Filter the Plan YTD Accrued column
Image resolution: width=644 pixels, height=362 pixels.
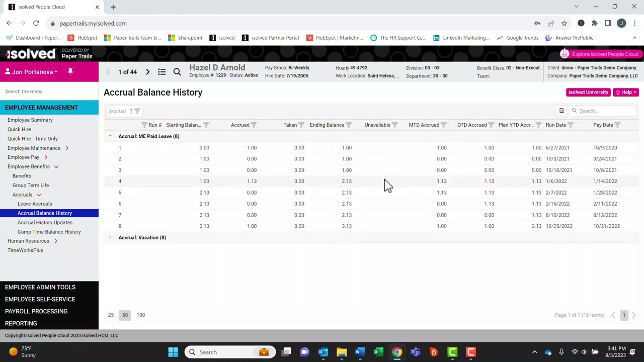point(538,125)
